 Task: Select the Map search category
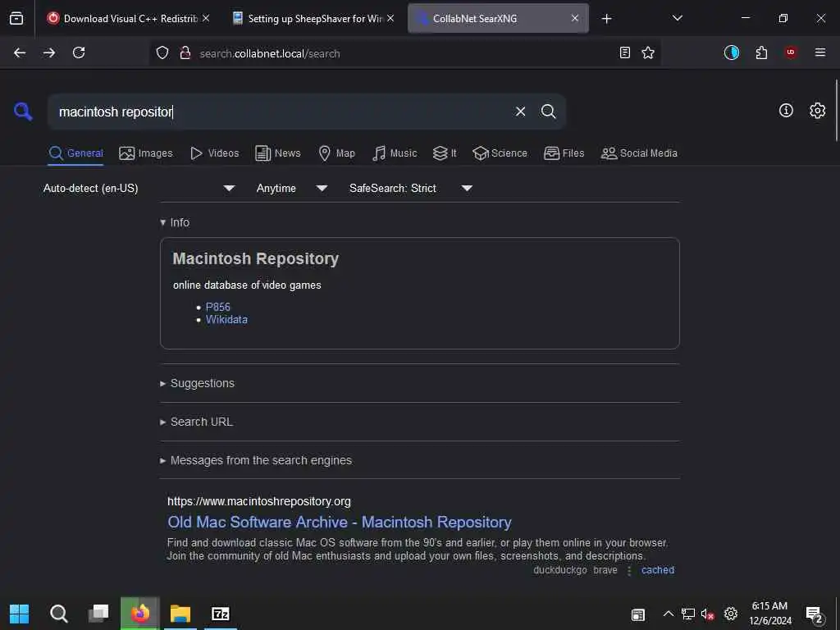[336, 153]
